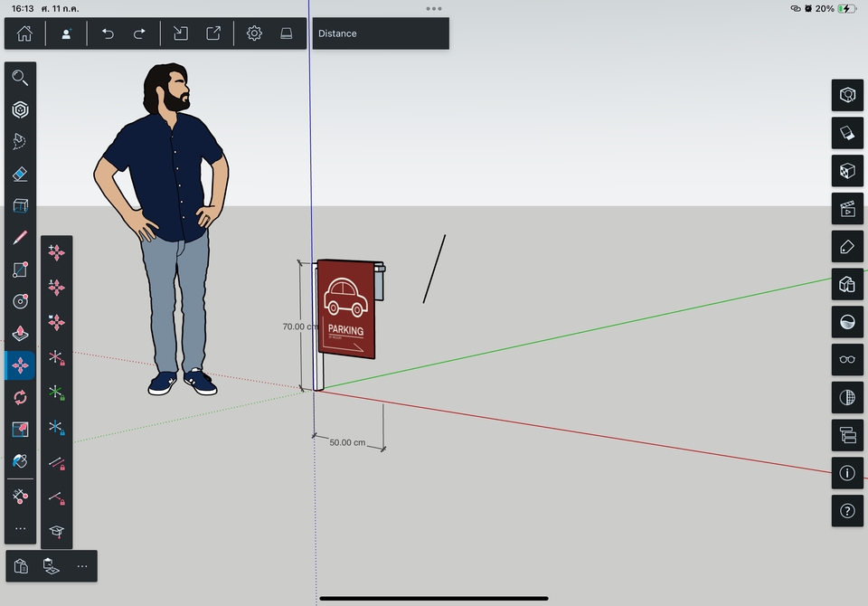Image resolution: width=868 pixels, height=606 pixels.
Task: Select the Search magnifier icon
Action: tap(20, 78)
